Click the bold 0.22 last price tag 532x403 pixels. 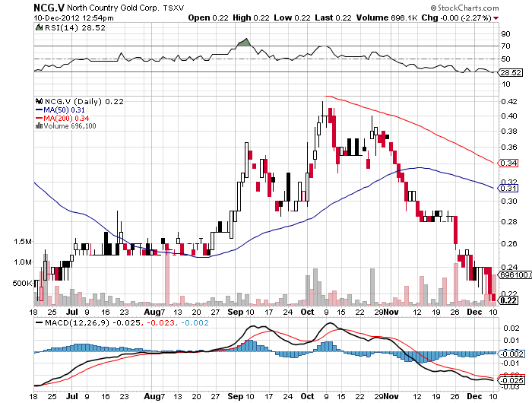508,300
